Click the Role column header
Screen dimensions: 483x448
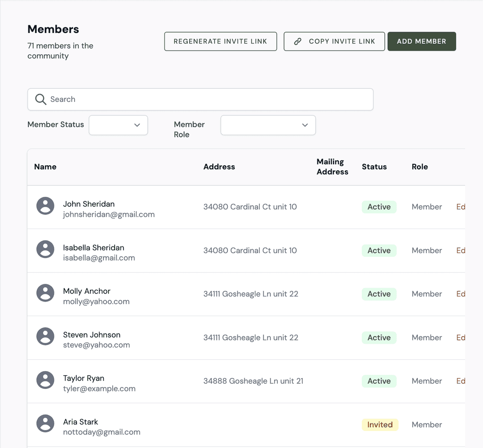pyautogui.click(x=420, y=167)
